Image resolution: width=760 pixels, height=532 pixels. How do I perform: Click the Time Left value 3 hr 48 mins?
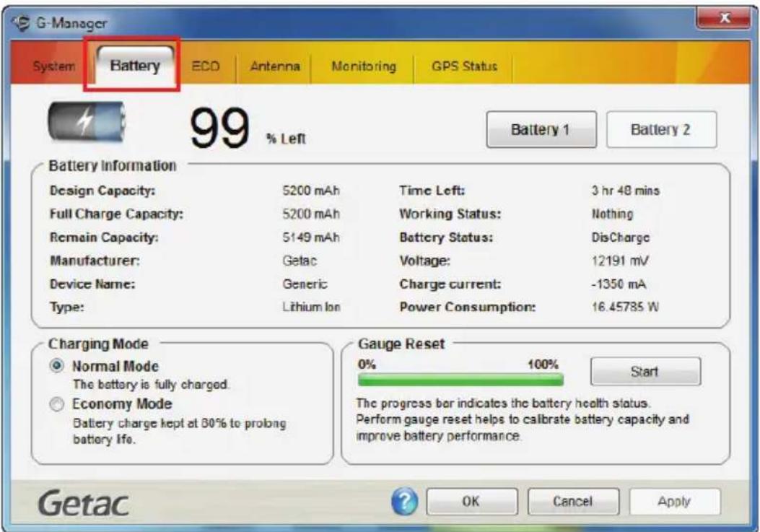click(625, 191)
